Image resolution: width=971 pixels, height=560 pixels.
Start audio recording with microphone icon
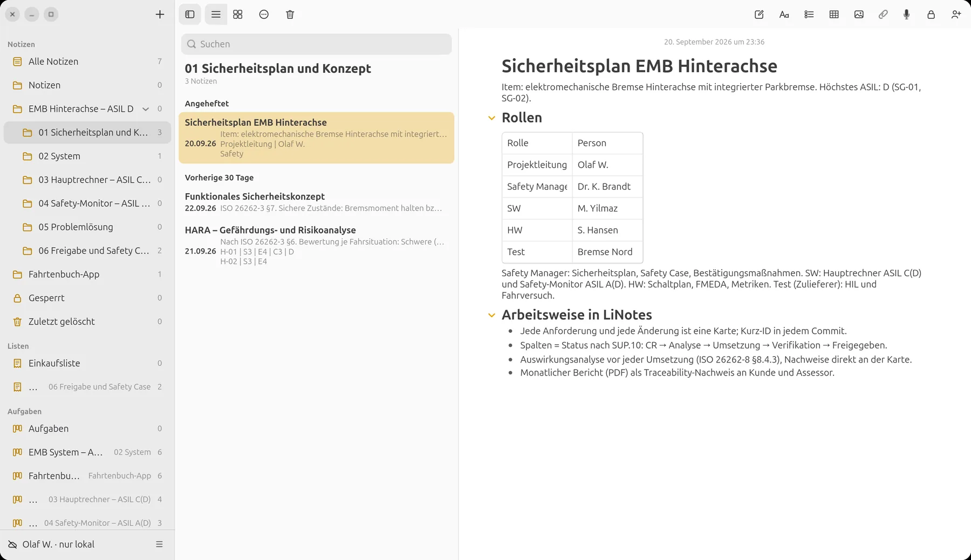coord(907,15)
